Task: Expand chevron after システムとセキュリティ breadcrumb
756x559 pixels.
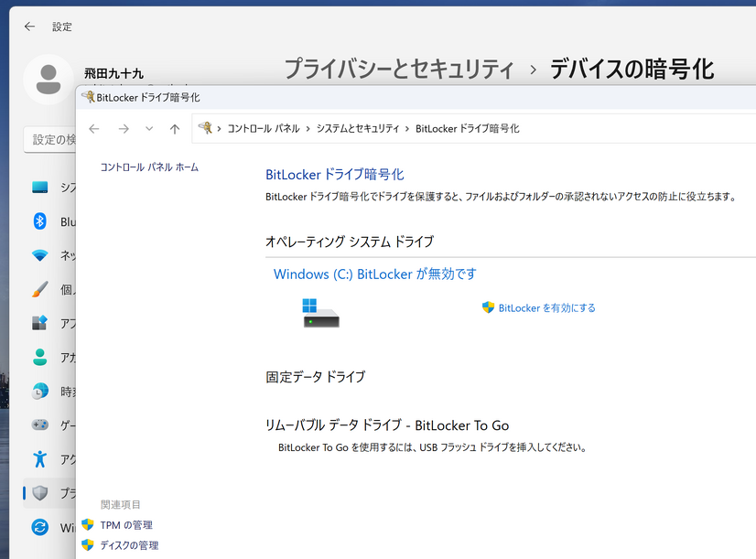Action: click(x=407, y=129)
